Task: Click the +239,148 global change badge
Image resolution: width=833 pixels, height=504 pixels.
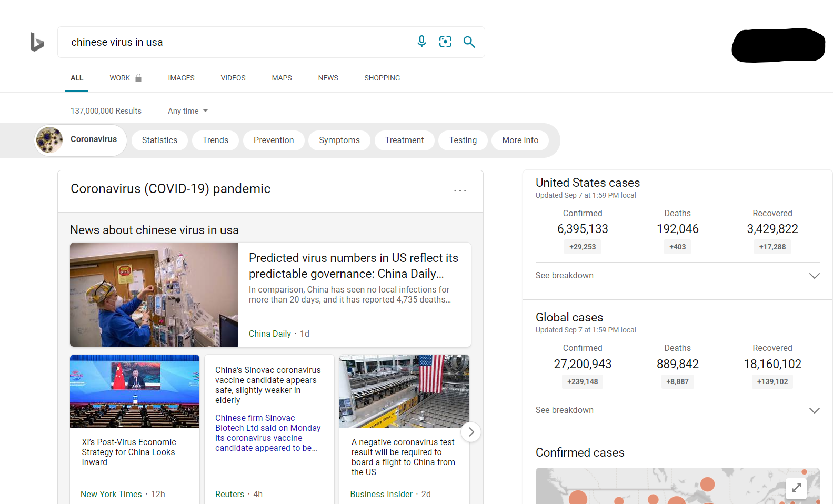Action: click(583, 381)
